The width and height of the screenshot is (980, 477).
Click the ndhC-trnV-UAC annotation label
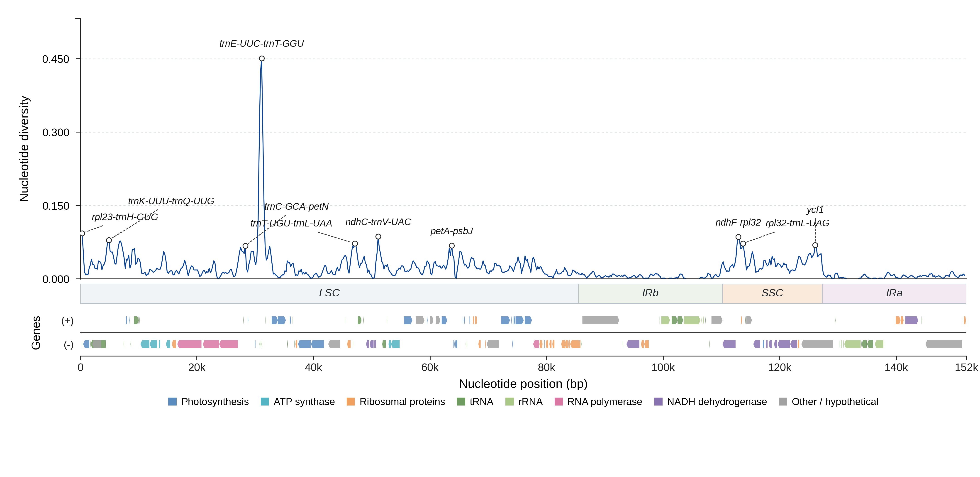click(378, 222)
